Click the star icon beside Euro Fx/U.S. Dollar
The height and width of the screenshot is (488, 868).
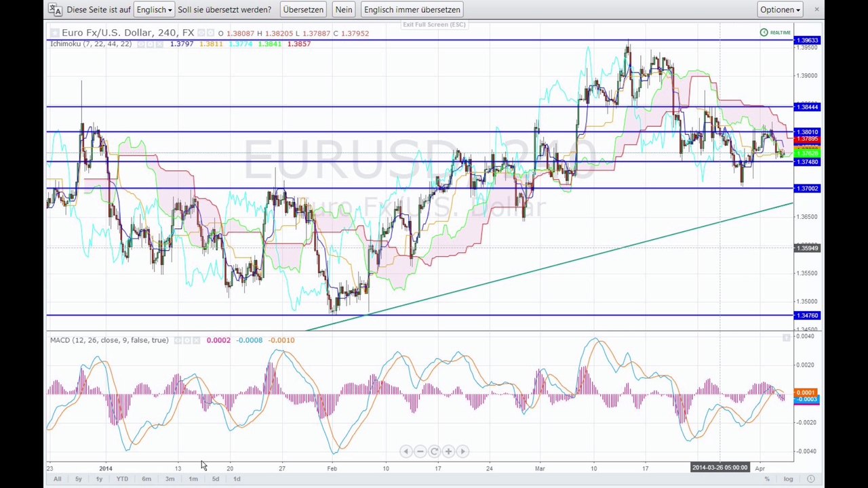pyautogui.click(x=54, y=33)
